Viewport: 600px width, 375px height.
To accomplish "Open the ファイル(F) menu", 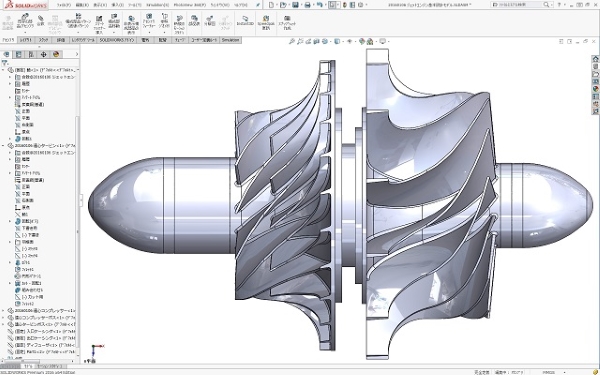I will tap(64, 5).
